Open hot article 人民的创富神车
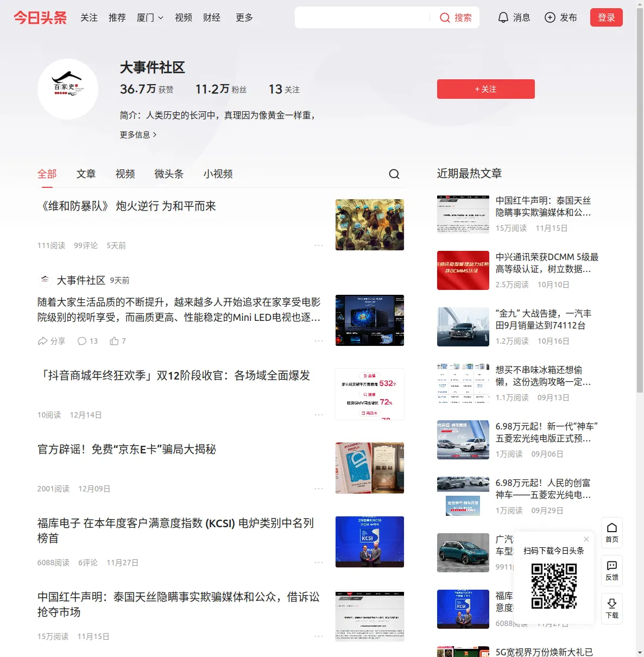Screen dimensions: 644x657 coord(544,489)
